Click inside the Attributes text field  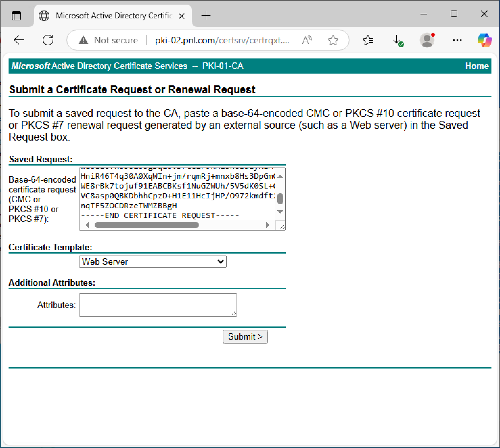(x=158, y=305)
